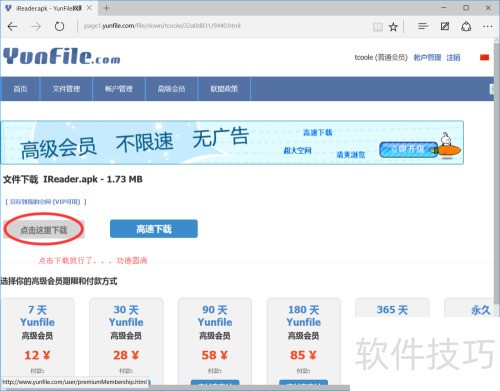The width and height of the screenshot is (500, 391).
Task: Select the 7 天 membership card
Action: point(37,340)
